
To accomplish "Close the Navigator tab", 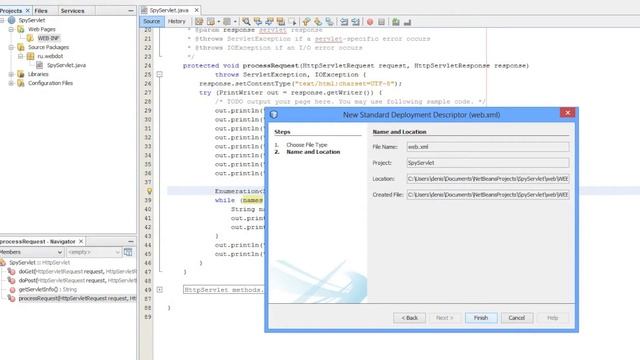I will click(81, 241).
